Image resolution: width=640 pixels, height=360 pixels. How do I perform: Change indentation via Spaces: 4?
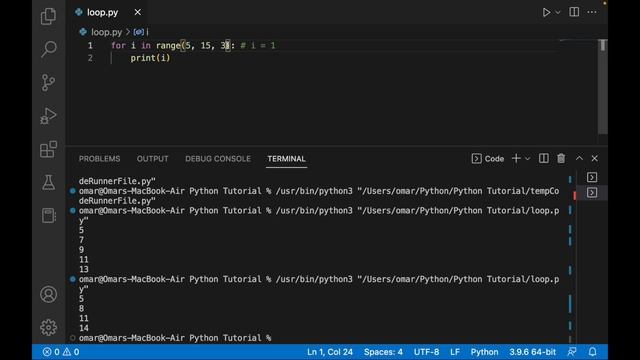pyautogui.click(x=383, y=352)
